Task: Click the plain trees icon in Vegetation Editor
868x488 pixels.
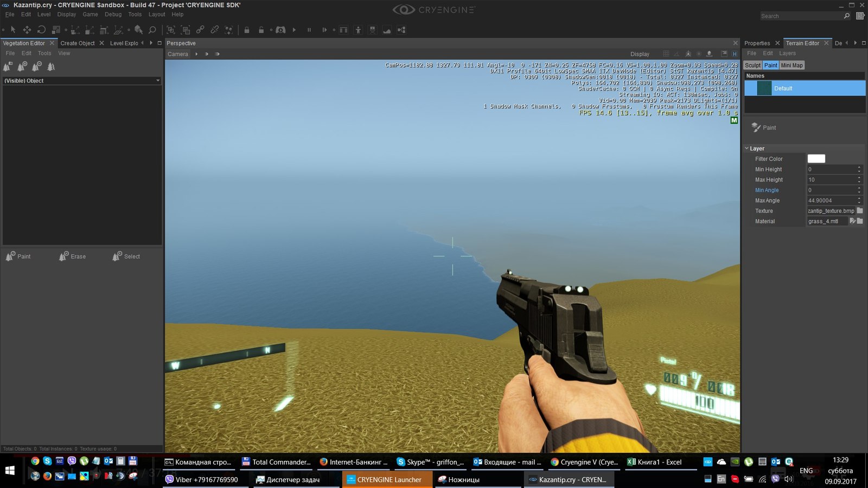Action: click(51, 67)
